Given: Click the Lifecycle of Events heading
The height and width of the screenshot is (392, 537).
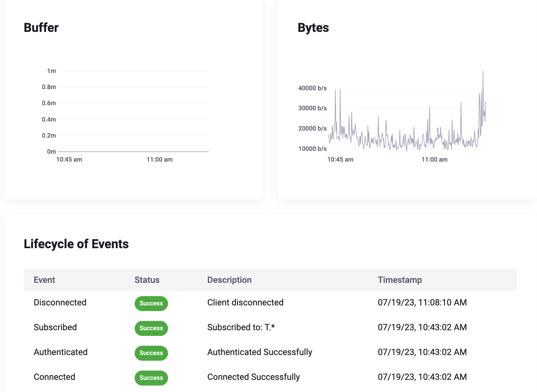Looking at the screenshot, I should pyautogui.click(x=77, y=244).
